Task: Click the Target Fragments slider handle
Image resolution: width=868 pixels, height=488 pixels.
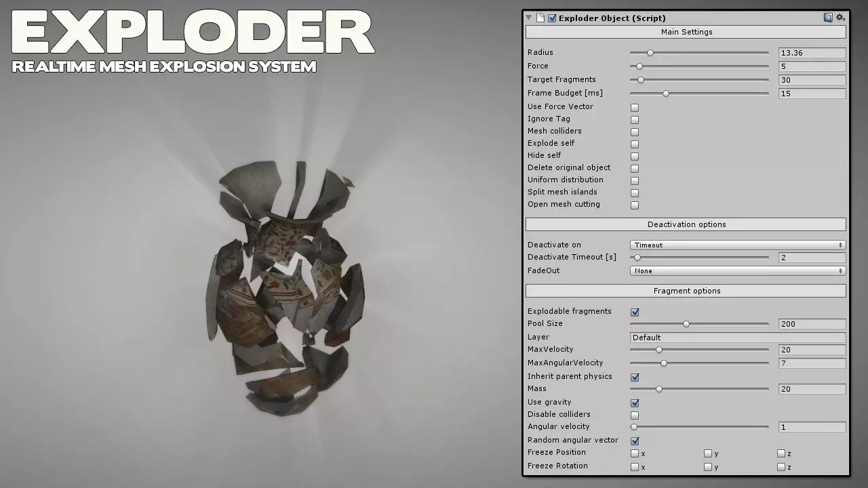Action: click(x=641, y=80)
